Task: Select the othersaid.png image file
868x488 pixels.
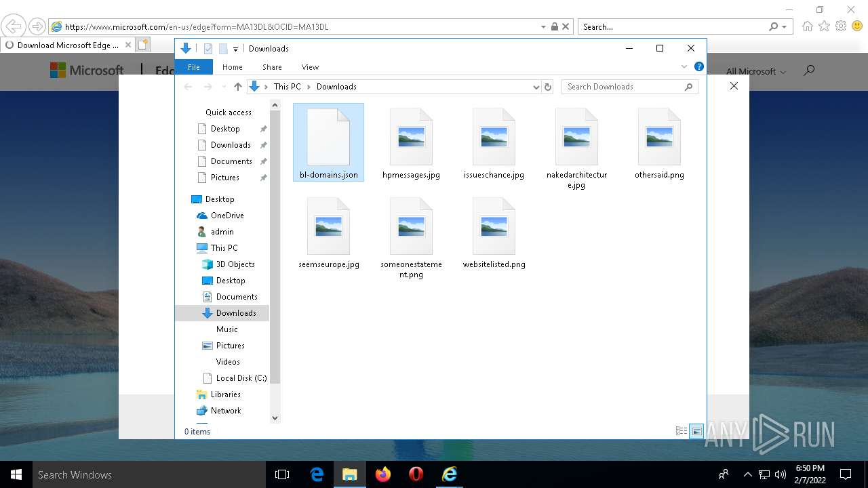Action: tap(659, 142)
